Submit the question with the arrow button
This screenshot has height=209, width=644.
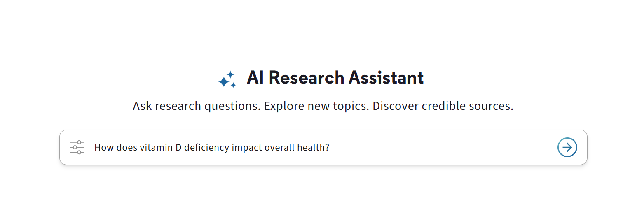point(567,147)
